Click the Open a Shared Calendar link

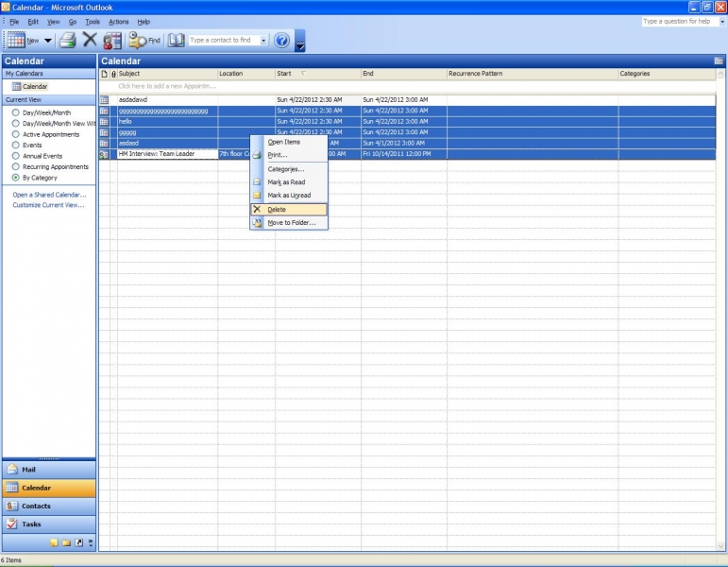coord(48,195)
